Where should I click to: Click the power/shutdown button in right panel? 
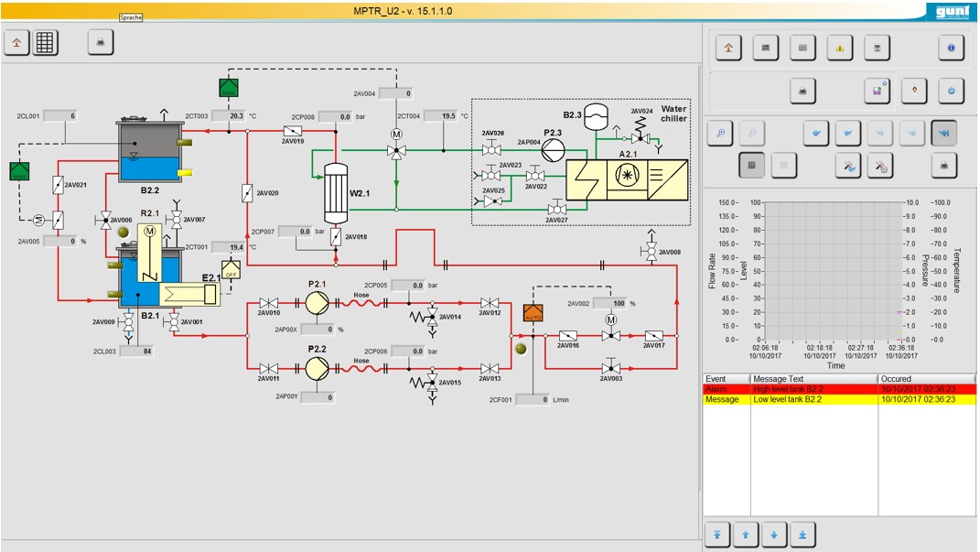(x=952, y=90)
